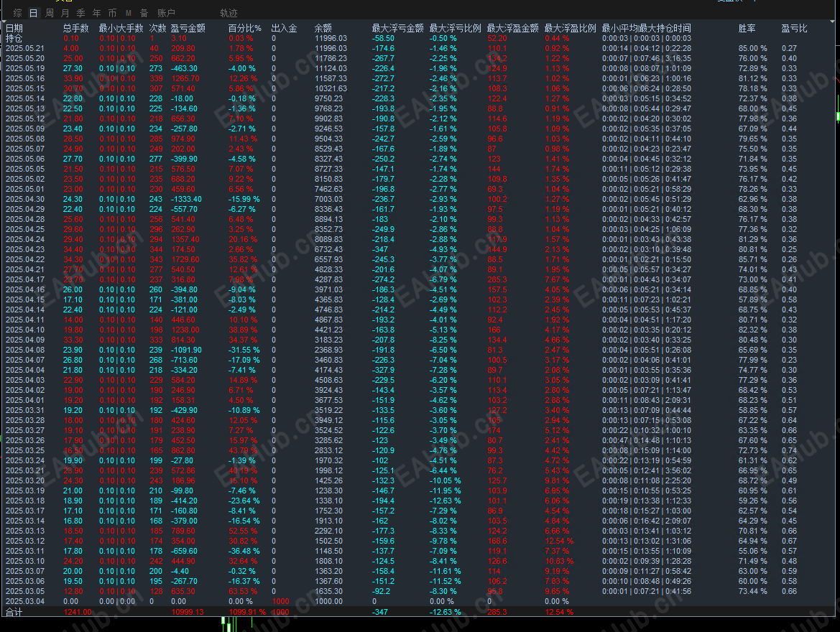Click the 合计 total row label
Screen dimensions: 840x632
14,612
